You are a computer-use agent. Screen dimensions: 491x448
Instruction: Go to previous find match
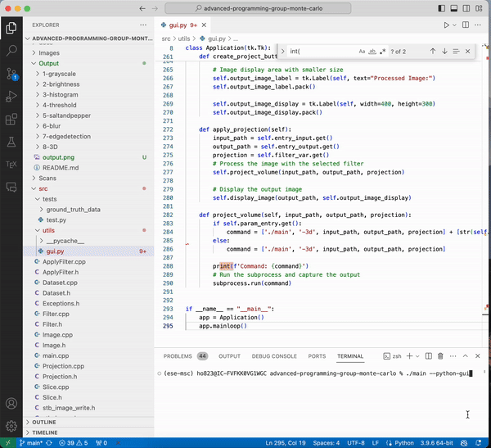433,51
